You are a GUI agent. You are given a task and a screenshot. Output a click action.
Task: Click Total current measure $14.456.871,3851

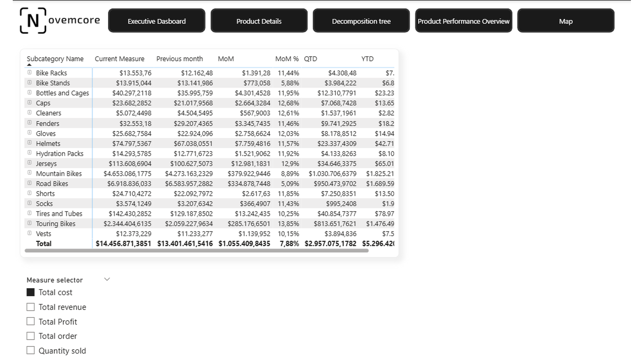[123, 244]
